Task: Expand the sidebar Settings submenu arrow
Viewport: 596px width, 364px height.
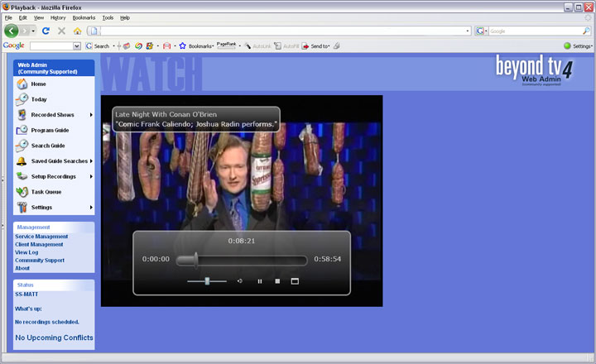Action: point(91,208)
